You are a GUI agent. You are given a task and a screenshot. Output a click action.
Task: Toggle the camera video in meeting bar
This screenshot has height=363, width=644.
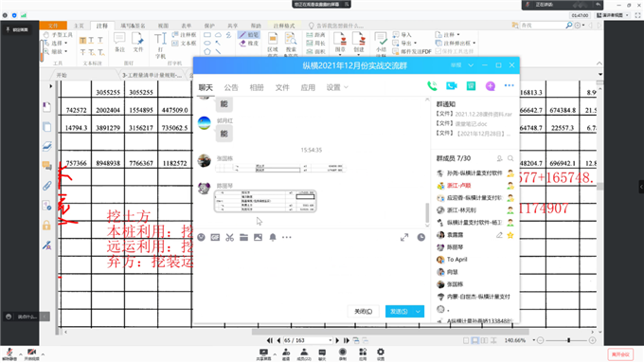(31, 353)
